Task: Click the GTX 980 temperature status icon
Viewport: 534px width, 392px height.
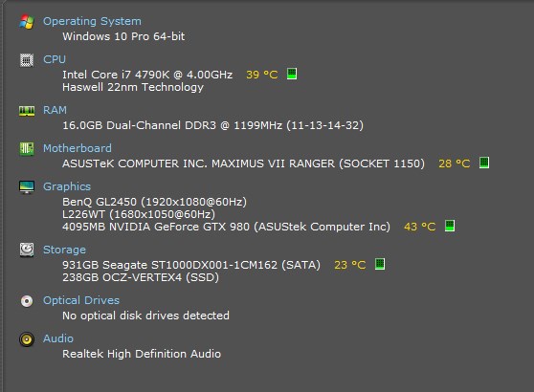Action: pyautogui.click(x=450, y=226)
